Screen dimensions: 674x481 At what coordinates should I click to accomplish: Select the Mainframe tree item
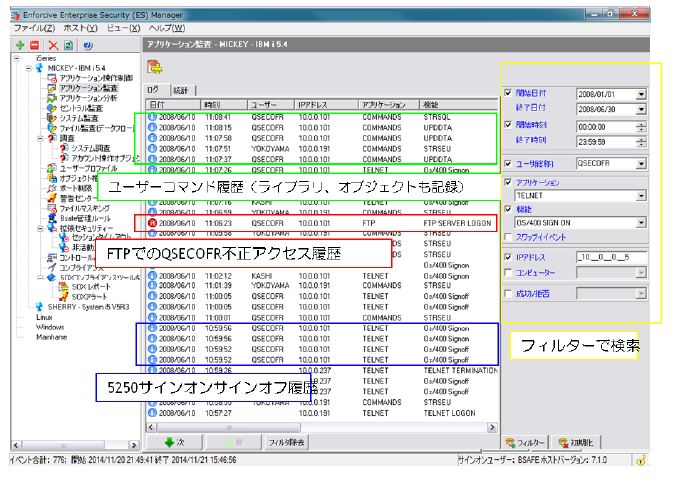click(52, 337)
